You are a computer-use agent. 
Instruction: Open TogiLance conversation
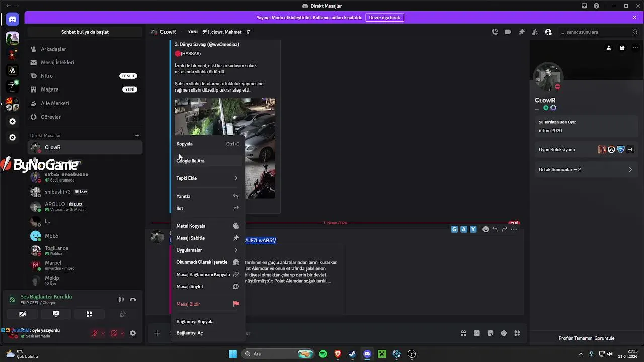click(x=85, y=250)
